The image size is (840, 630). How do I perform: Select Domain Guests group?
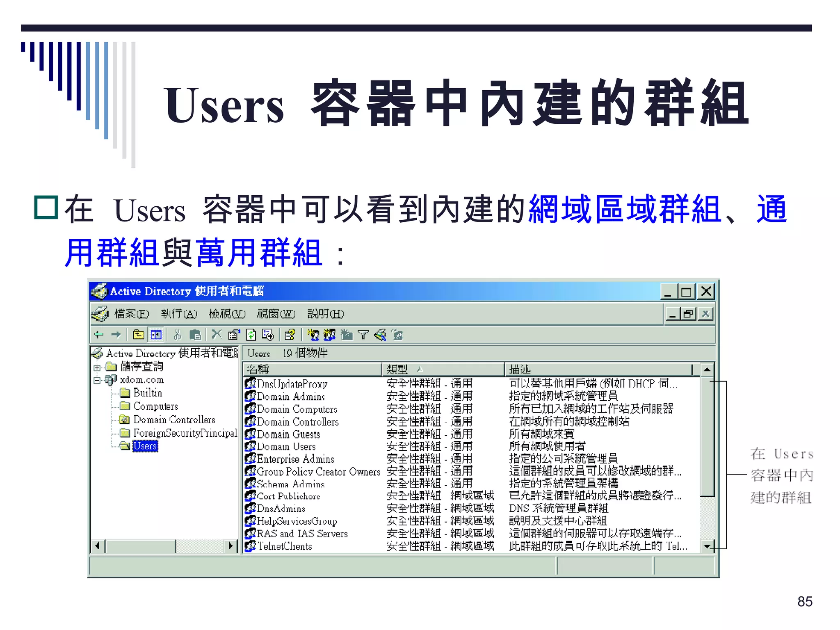click(283, 434)
